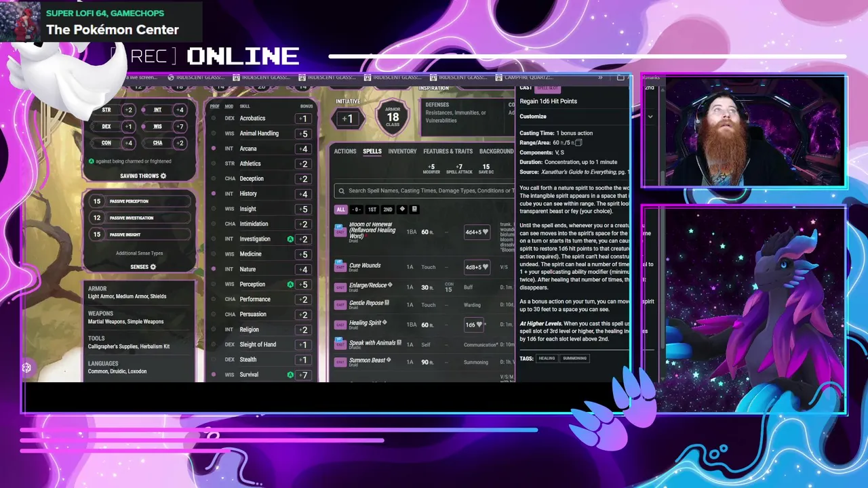Filter spells by concentration diamond icon
This screenshot has height=488, width=868.
click(402, 209)
